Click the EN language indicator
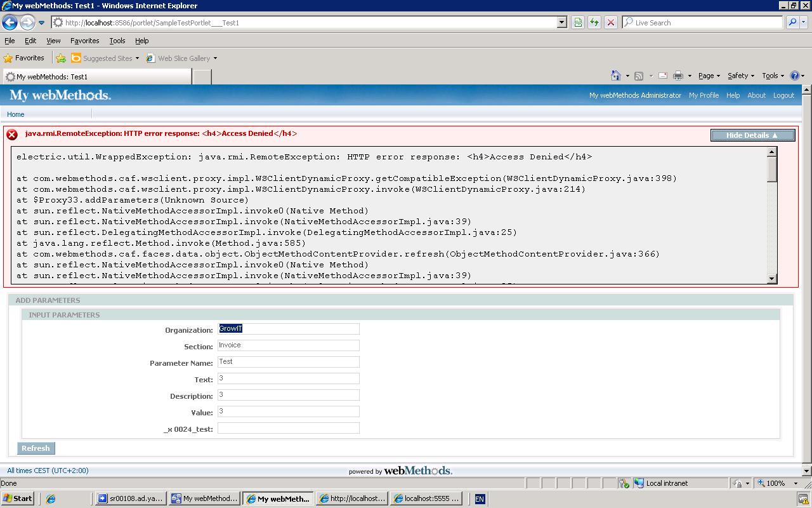The height and width of the screenshot is (508, 812). click(480, 499)
